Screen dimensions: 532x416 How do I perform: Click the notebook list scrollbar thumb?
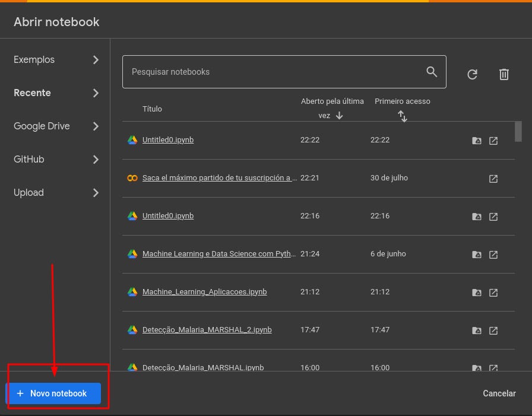tap(518, 132)
